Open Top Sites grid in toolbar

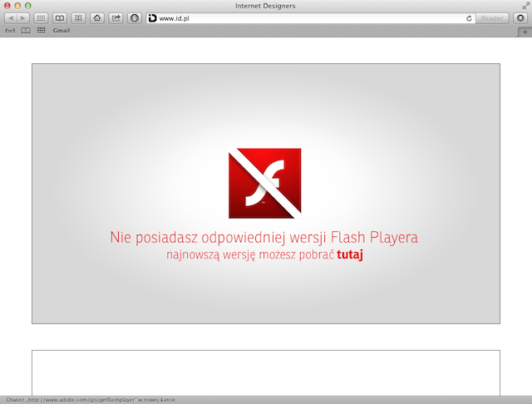[x=41, y=18]
